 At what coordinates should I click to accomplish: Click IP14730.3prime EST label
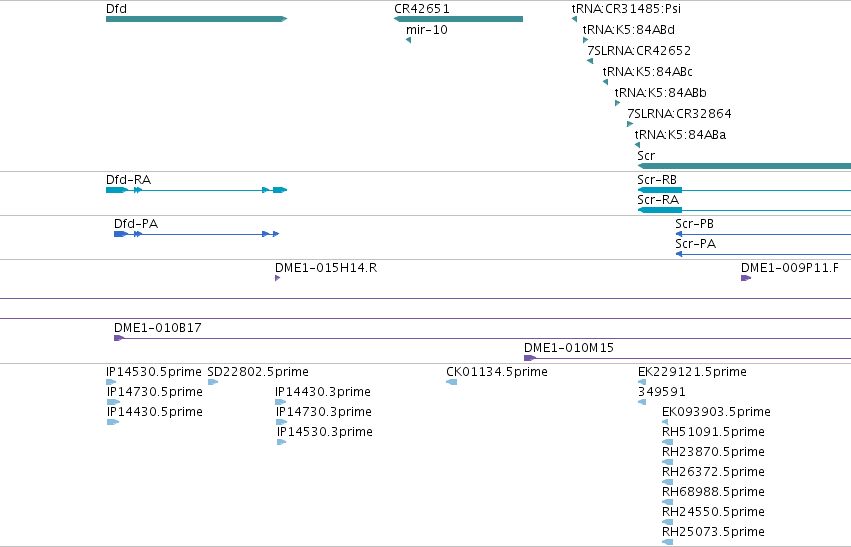pos(323,412)
